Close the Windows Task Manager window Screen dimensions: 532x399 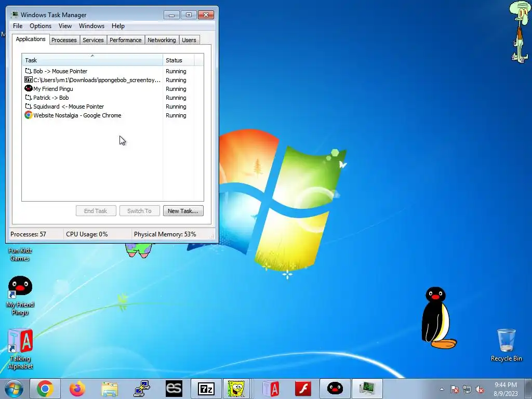click(206, 15)
